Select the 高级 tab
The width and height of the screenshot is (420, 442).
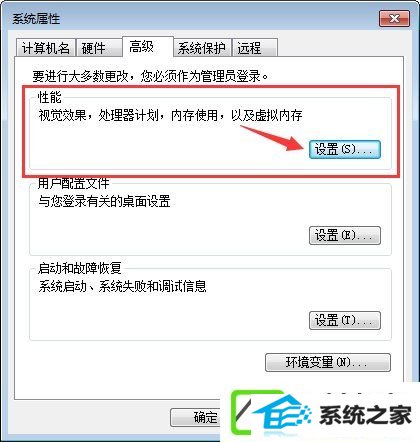click(148, 47)
